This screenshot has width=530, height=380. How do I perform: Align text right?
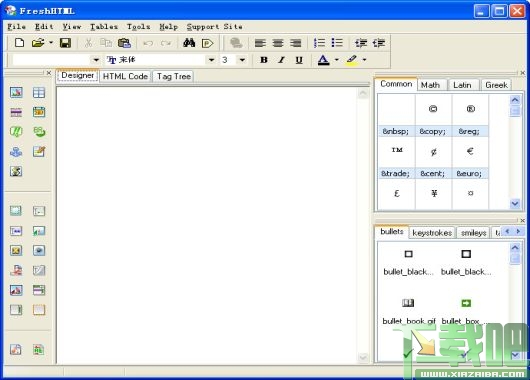point(296,43)
